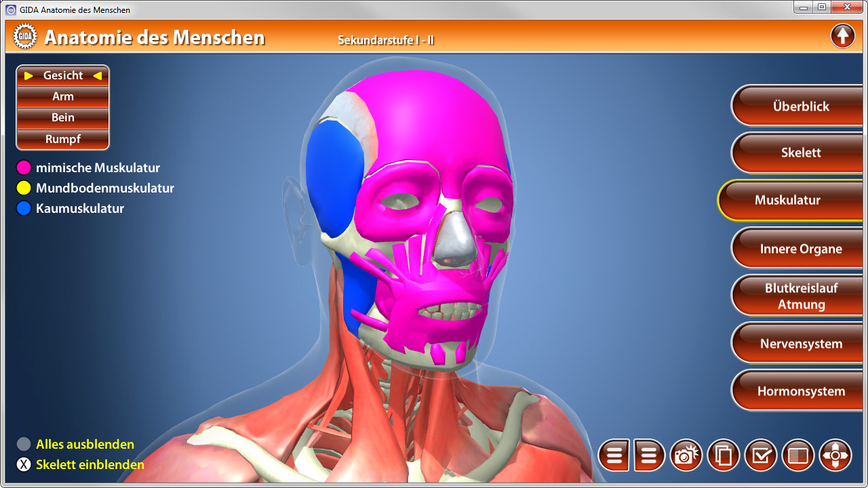The image size is (868, 488).
Task: Click the copy pages icon
Action: click(724, 455)
